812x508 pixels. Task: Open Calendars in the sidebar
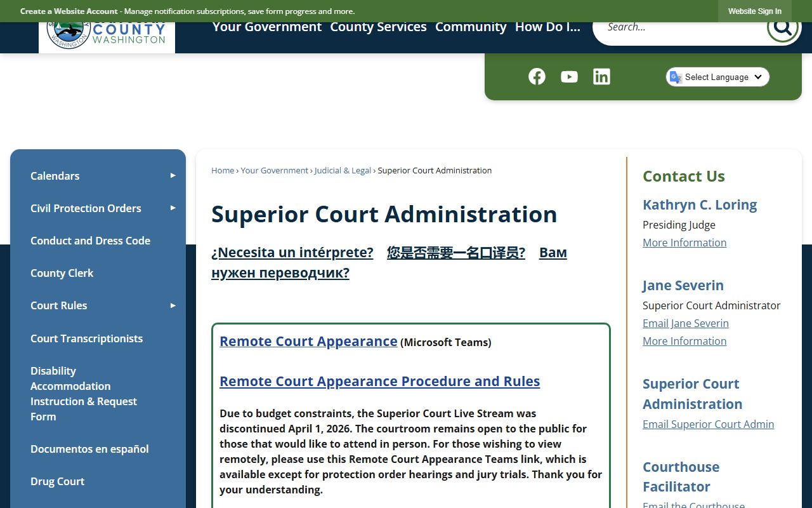55,176
